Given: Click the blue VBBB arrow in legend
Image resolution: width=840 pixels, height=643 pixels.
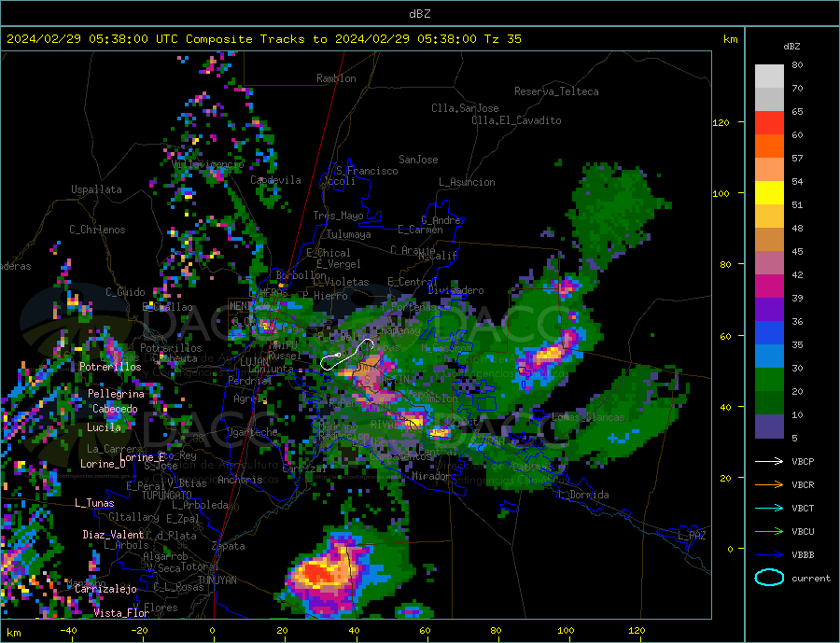Looking at the screenshot, I should tap(769, 554).
